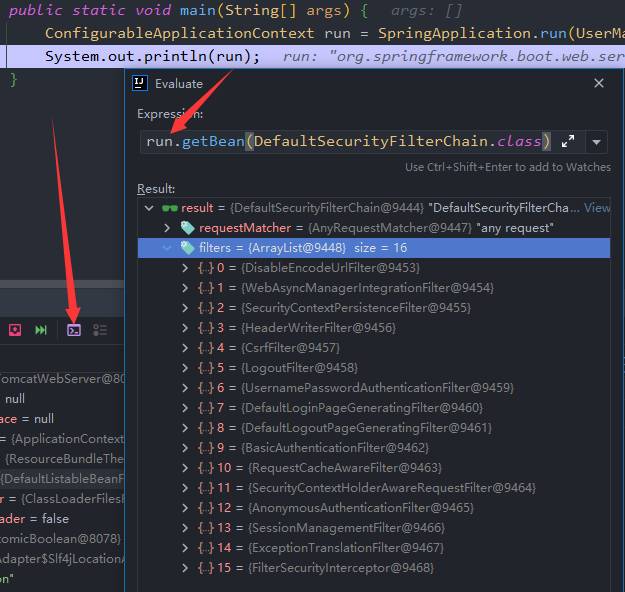Click the Drop Frame icon in debugger toolbar
The width and height of the screenshot is (625, 592).
pos(15,329)
